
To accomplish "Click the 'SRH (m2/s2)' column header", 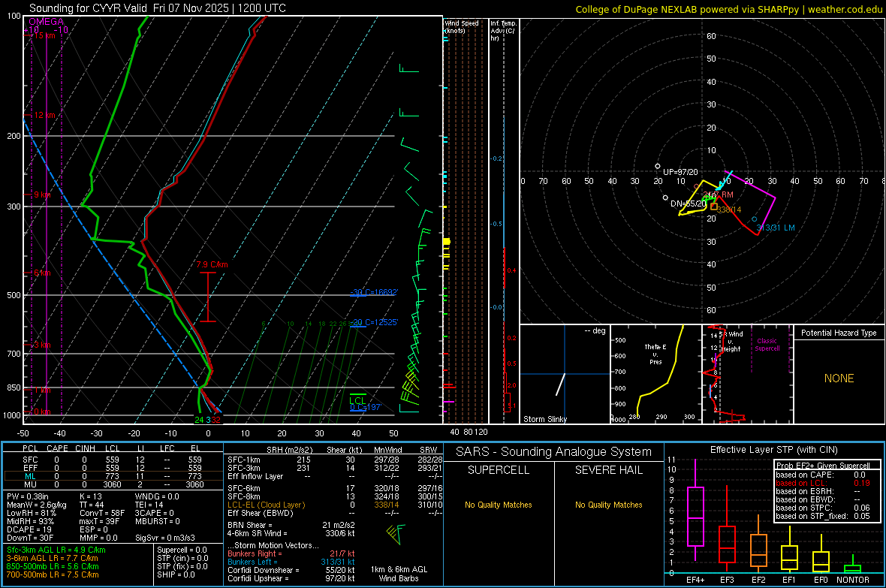I will point(289,450).
